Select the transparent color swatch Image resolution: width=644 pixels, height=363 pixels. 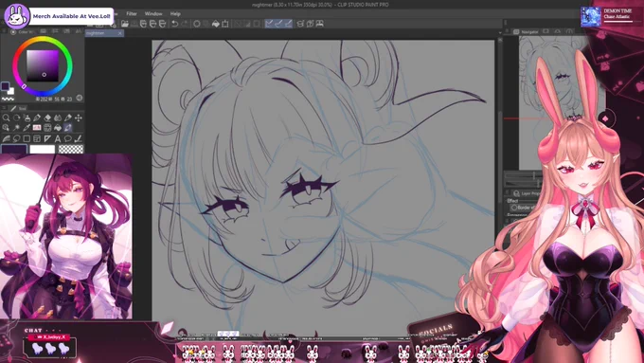(x=71, y=149)
